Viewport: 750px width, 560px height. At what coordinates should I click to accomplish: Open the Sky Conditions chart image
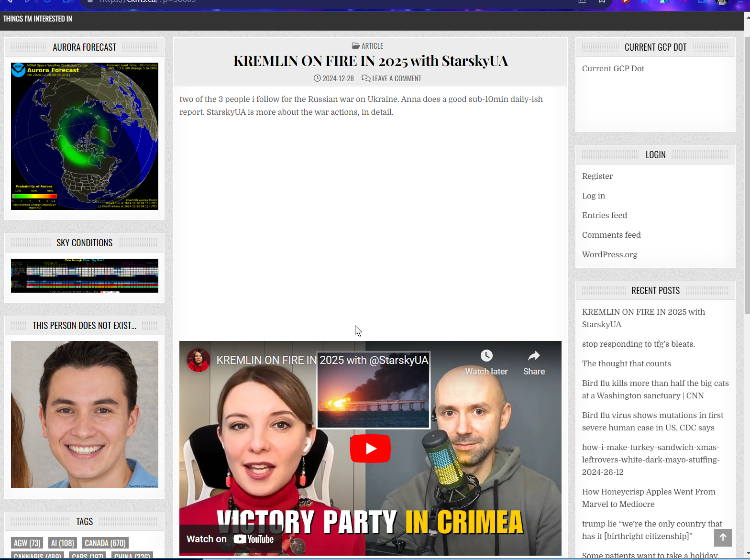(85, 276)
